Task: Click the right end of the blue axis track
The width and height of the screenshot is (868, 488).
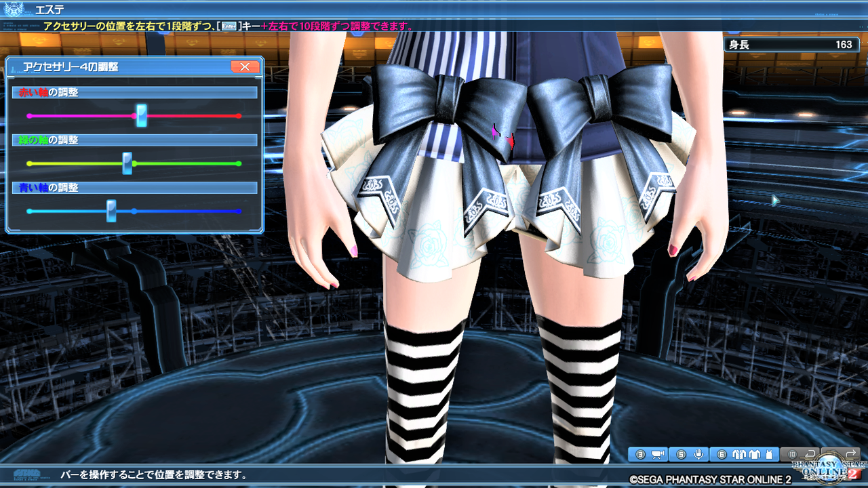Action: pyautogui.click(x=238, y=211)
